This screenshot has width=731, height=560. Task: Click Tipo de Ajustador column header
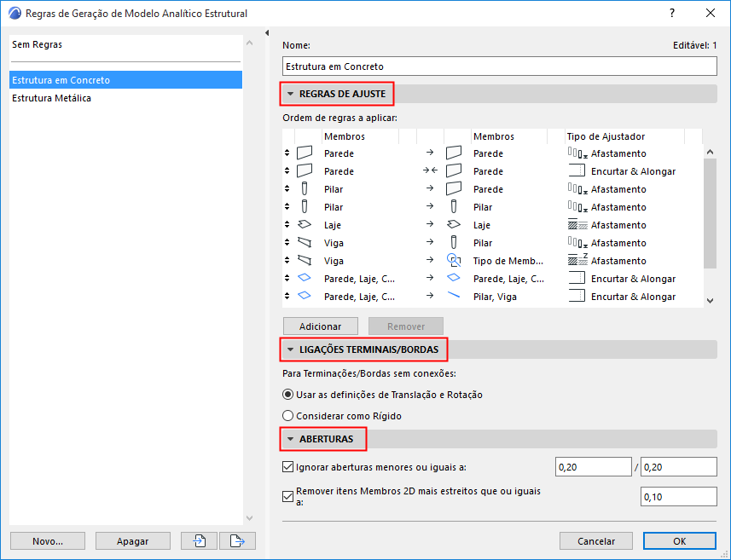pyautogui.click(x=606, y=136)
